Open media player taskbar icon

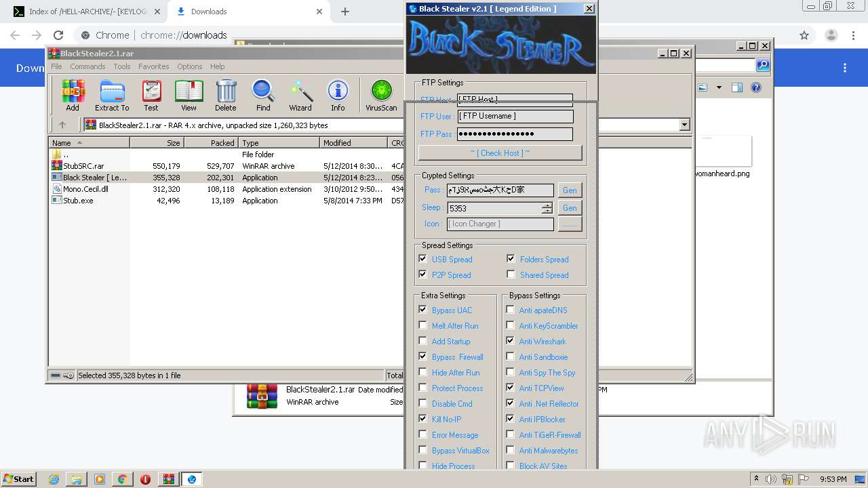point(100,479)
